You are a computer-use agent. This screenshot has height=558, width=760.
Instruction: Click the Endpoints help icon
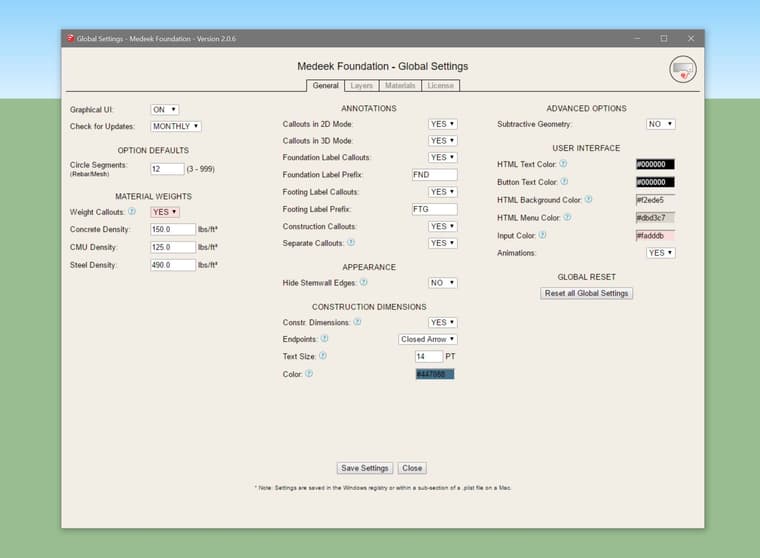click(x=323, y=339)
